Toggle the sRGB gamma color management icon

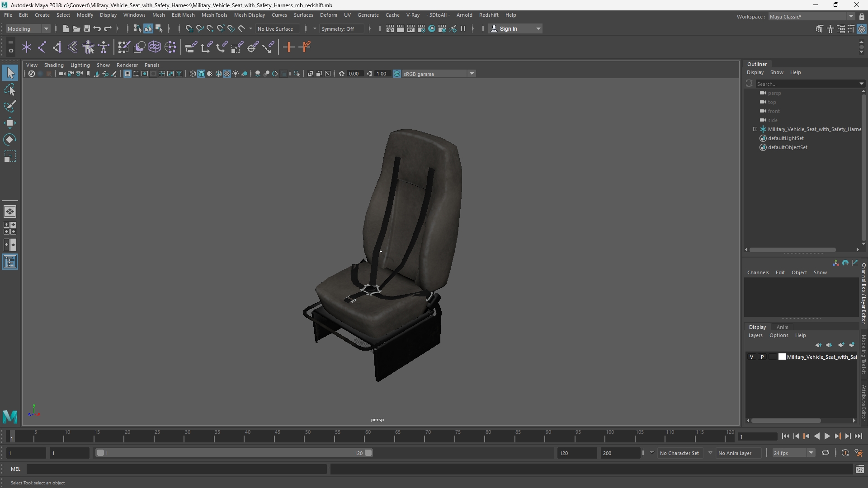396,74
